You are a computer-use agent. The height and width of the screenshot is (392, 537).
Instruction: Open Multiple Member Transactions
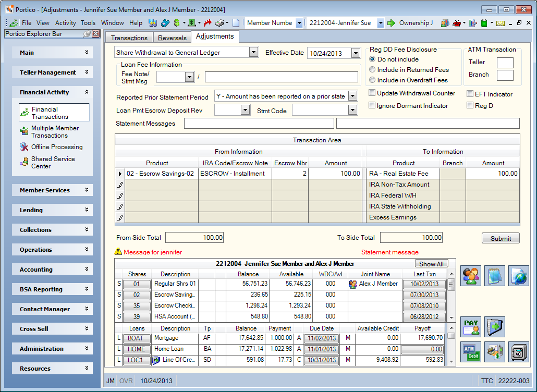coord(55,132)
